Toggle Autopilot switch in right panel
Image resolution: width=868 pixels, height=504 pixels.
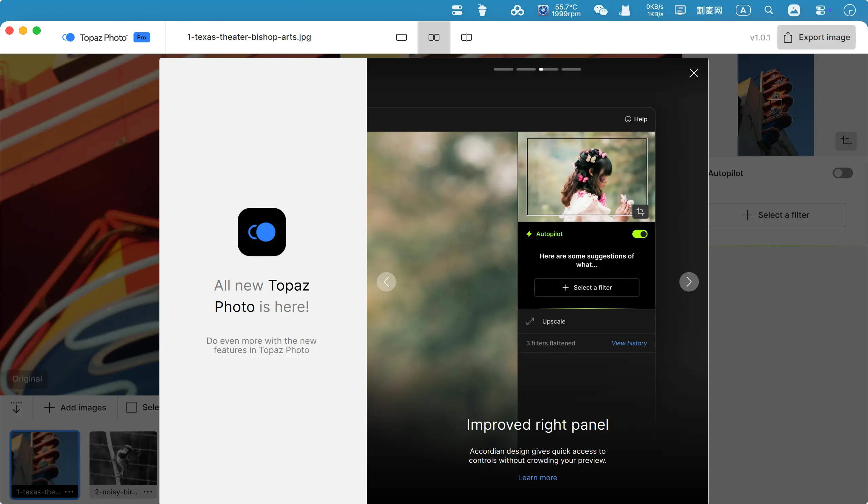[842, 173]
